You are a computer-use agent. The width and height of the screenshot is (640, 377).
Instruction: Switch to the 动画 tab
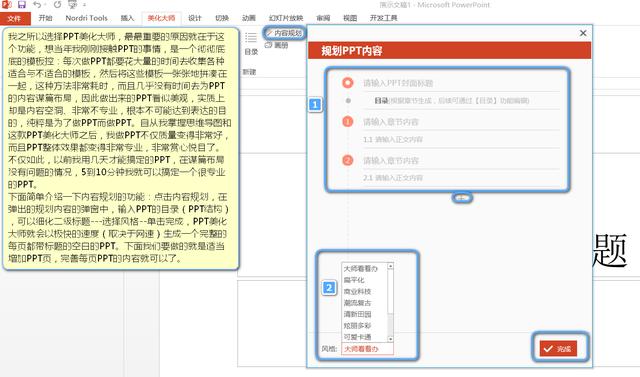tap(249, 18)
